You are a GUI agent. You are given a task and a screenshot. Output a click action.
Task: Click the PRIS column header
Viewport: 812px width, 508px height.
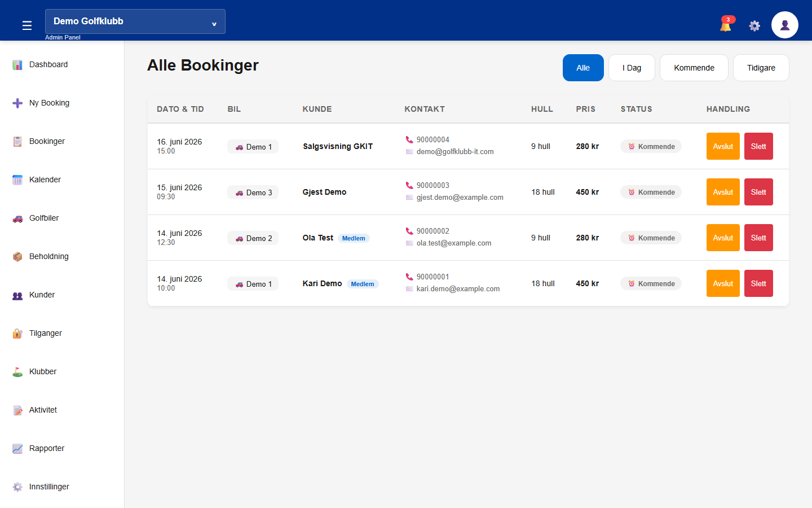point(585,109)
